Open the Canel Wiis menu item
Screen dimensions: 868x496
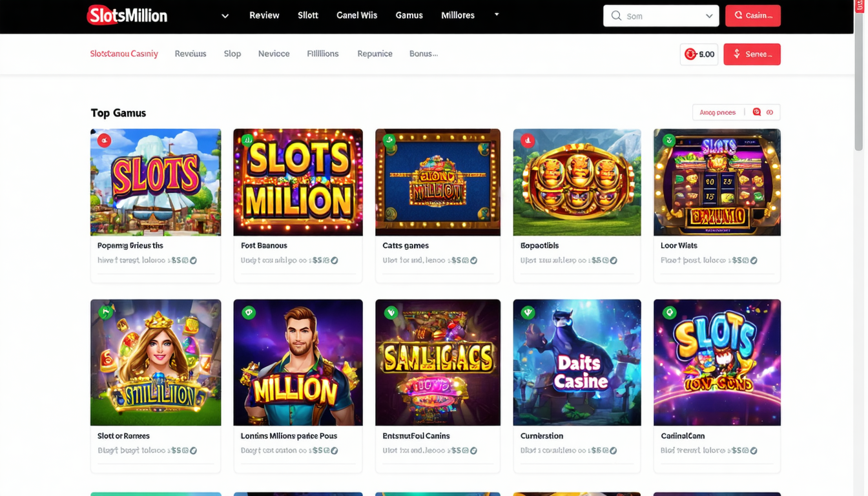[356, 15]
